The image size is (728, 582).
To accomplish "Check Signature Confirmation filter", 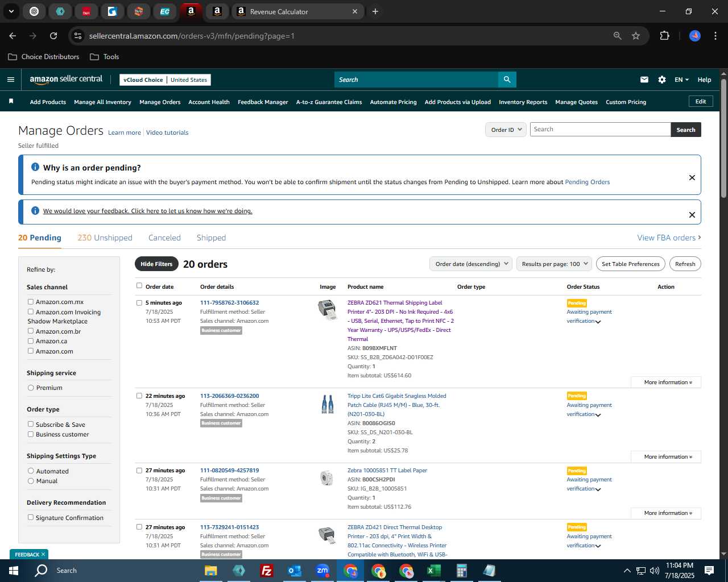I will 31,517.
